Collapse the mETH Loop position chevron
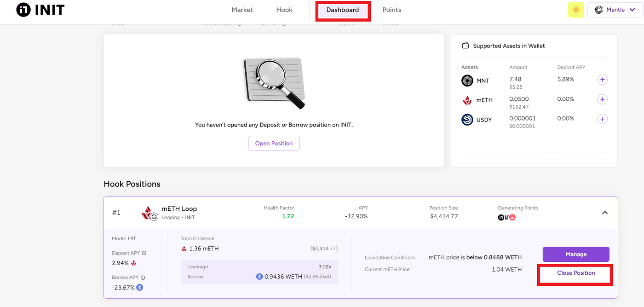 pos(605,213)
